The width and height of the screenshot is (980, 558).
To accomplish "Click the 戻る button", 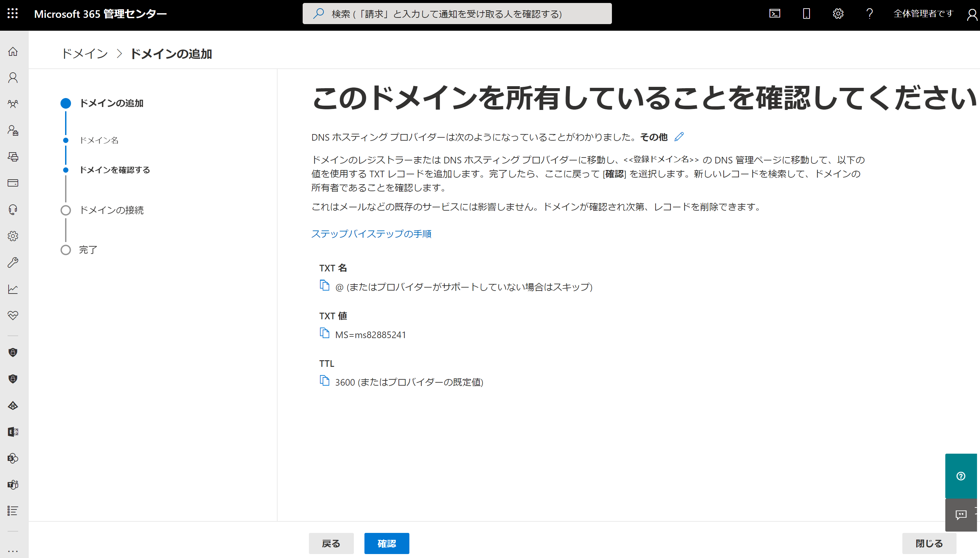I will 331,543.
